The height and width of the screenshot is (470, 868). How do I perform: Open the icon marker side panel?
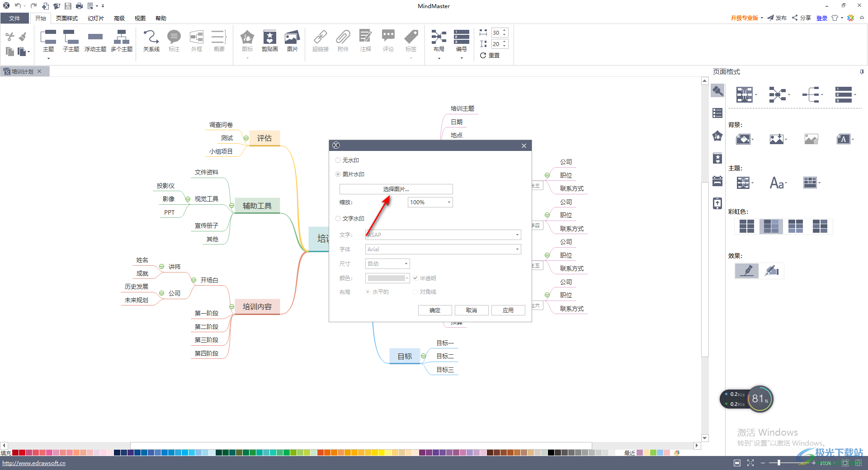(717, 136)
